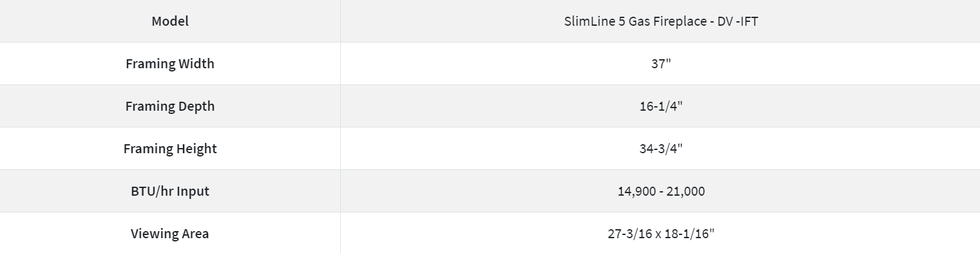The height and width of the screenshot is (253, 980).
Task: Select the Framing Width label
Action: click(170, 64)
